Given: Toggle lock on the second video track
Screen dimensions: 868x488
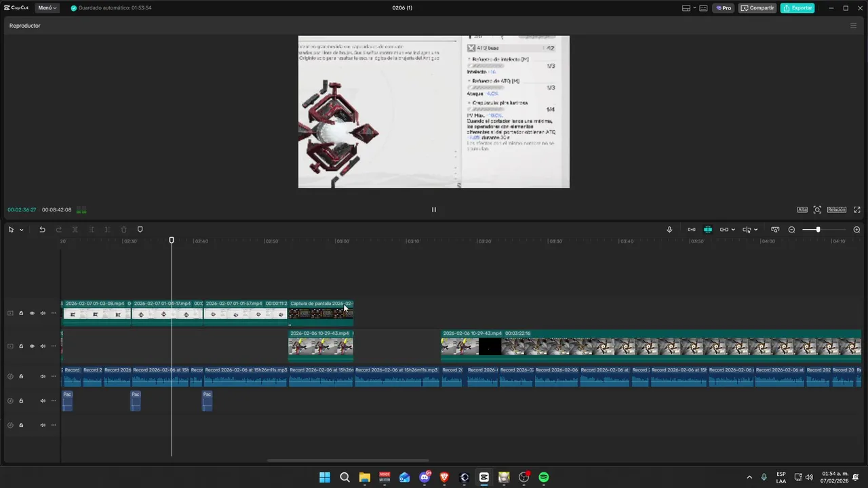Looking at the screenshot, I should coord(21,346).
